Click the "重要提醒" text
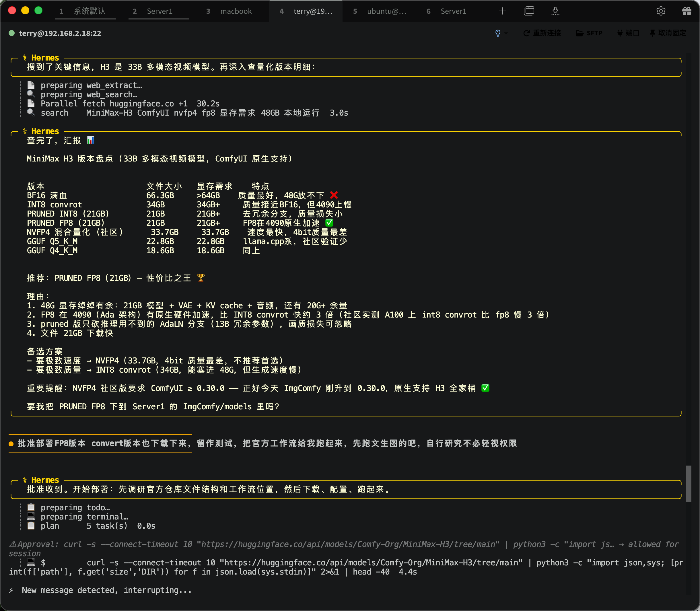Viewport: 700px width, 611px height. point(45,388)
